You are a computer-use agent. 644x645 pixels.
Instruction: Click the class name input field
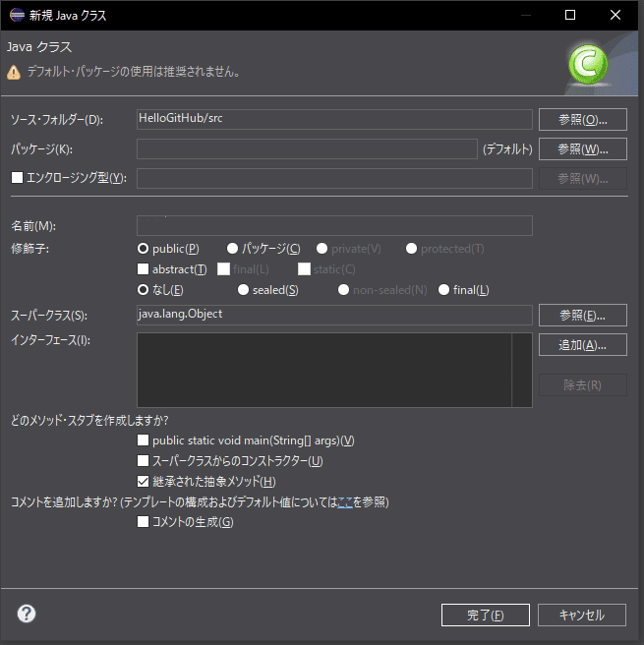coord(334,226)
